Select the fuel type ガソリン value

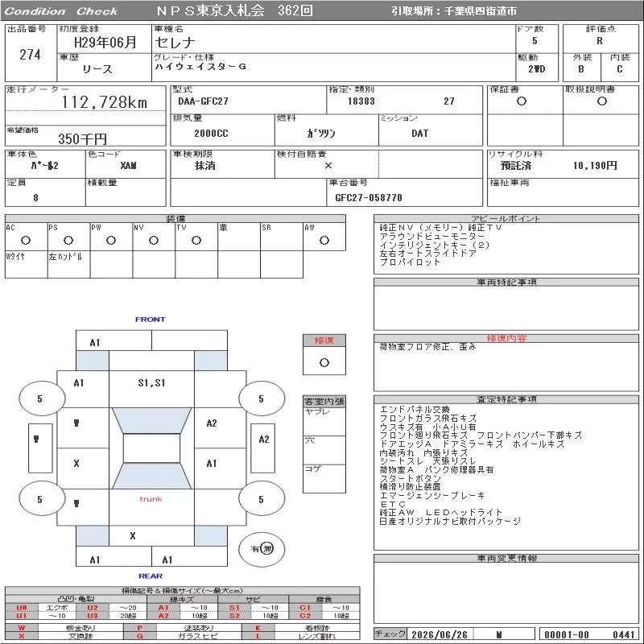[x=321, y=133]
